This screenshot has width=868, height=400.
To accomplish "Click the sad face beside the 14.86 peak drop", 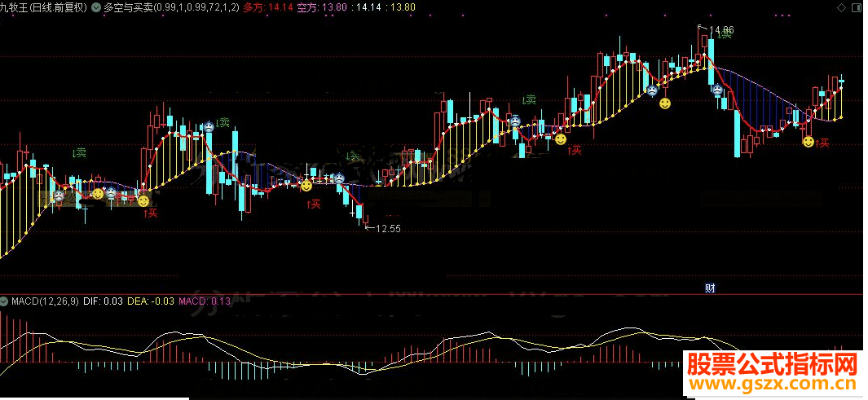I will point(717,89).
